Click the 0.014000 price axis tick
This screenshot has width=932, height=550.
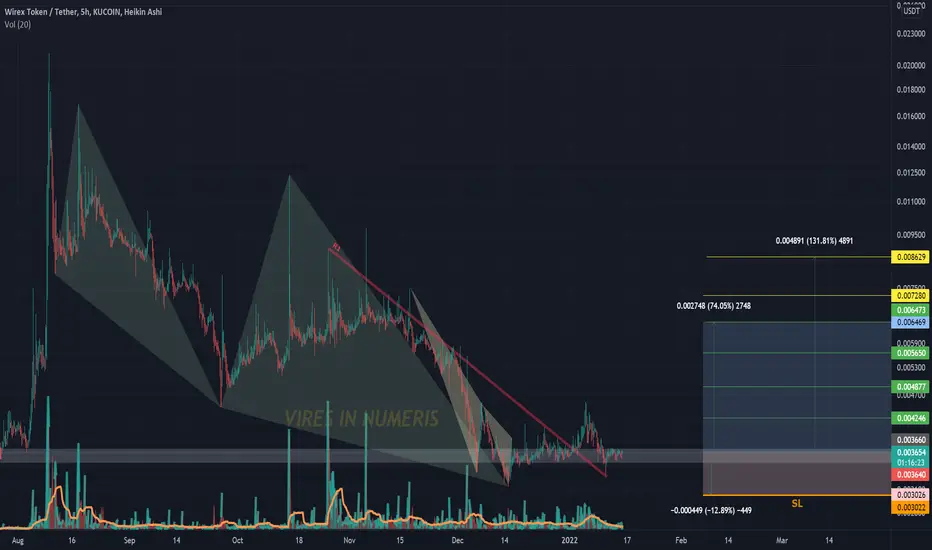911,146
